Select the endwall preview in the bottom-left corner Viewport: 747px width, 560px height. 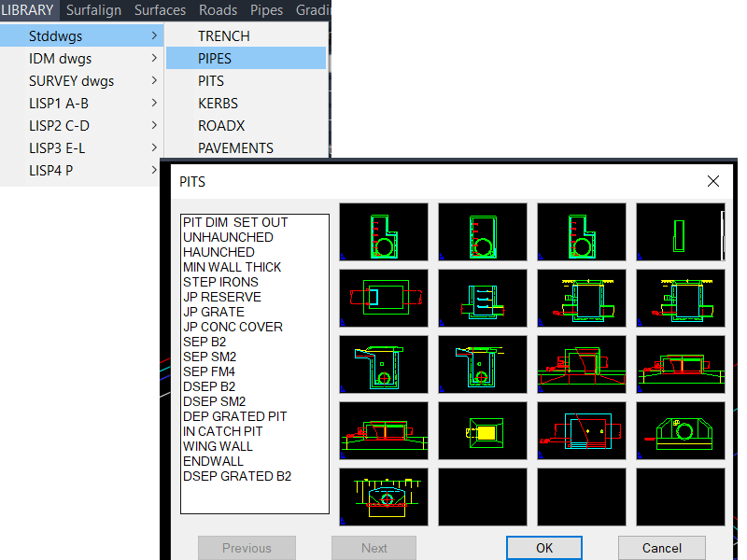click(383, 497)
